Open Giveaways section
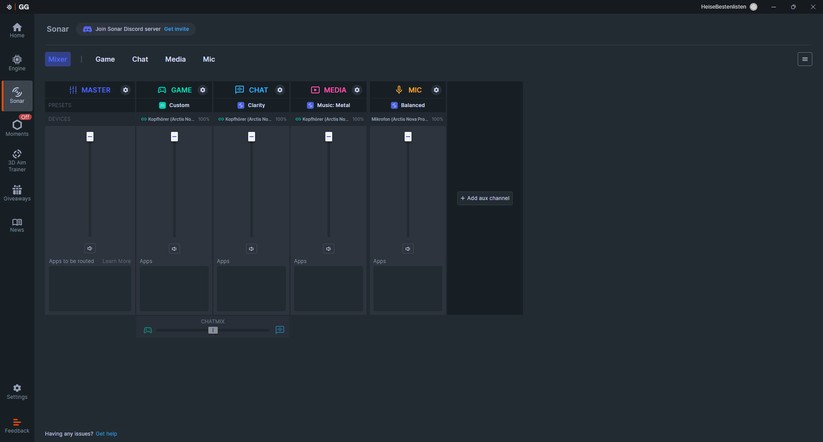Viewport: 823px width, 442px height. (x=17, y=193)
